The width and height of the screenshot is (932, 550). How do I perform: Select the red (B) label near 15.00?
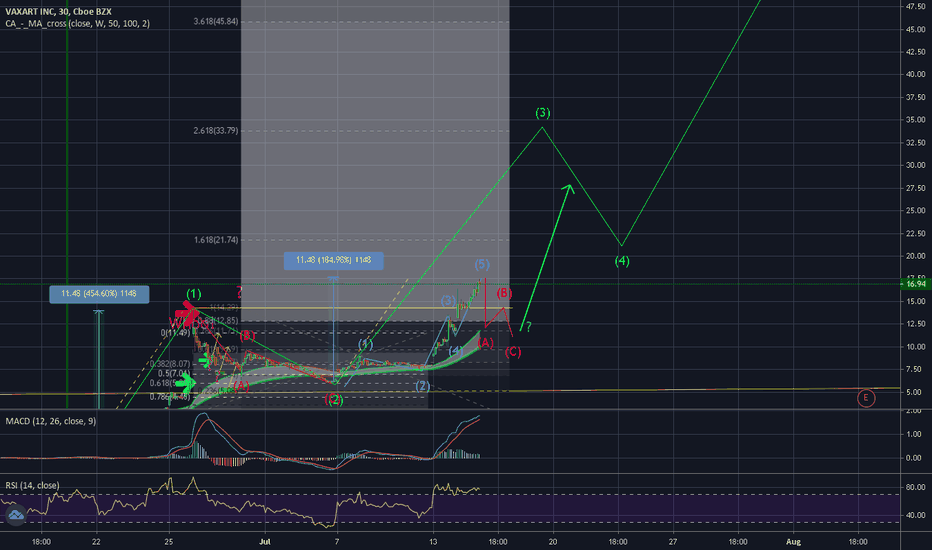(x=504, y=293)
